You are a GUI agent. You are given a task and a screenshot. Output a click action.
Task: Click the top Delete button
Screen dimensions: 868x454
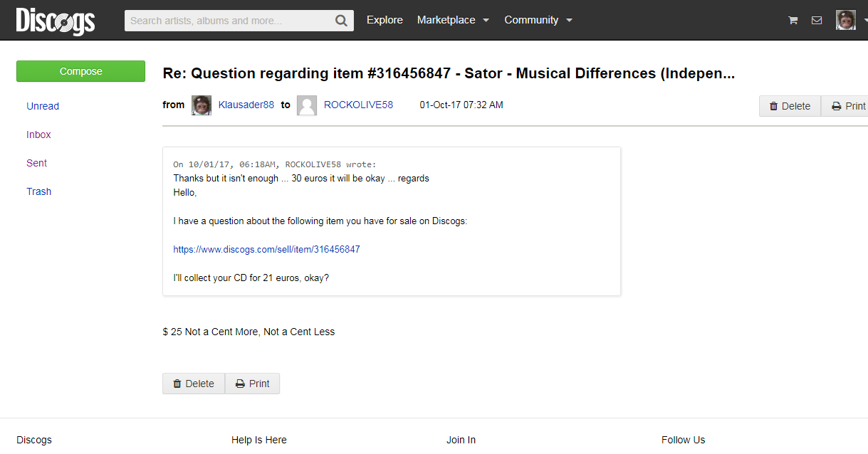(x=790, y=106)
